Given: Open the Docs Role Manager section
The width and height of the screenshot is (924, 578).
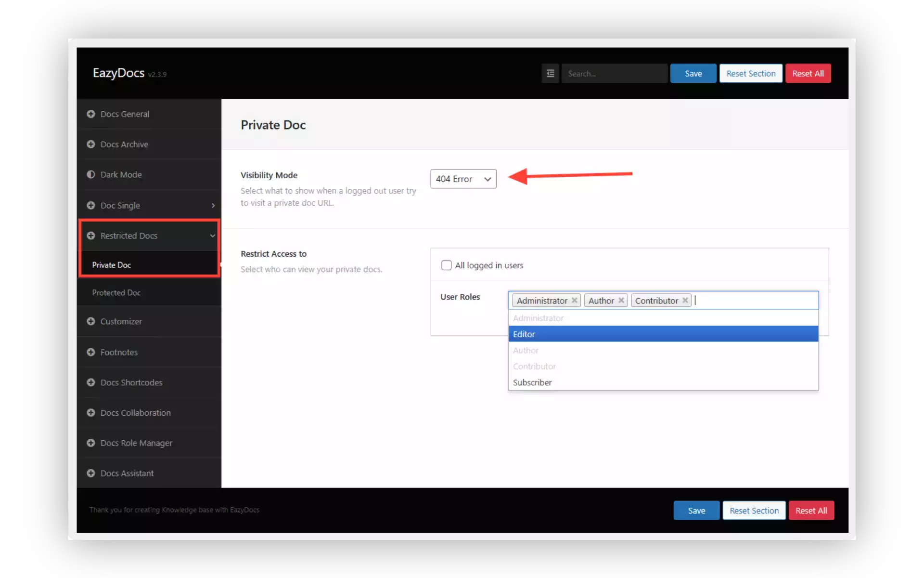Looking at the screenshot, I should tap(136, 443).
